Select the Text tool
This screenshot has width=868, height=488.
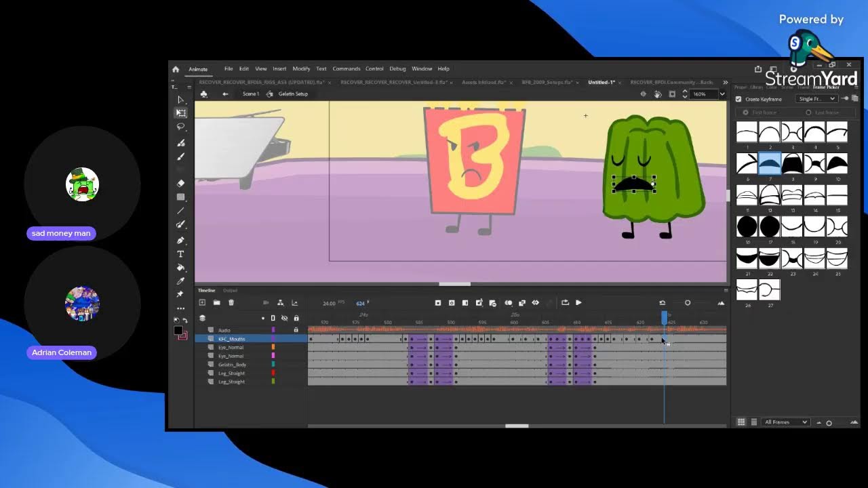click(181, 254)
